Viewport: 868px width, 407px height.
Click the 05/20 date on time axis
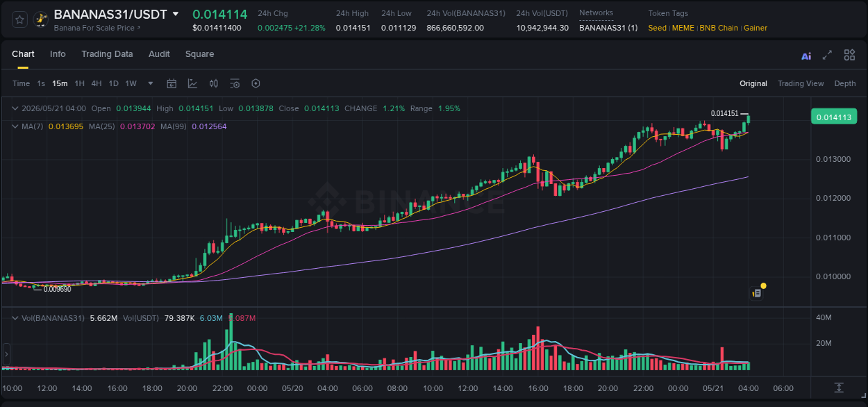pyautogui.click(x=292, y=388)
